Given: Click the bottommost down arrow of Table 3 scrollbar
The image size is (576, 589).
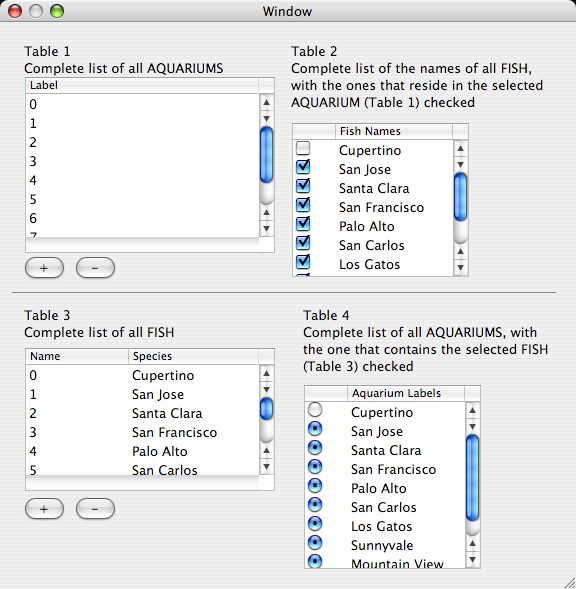Looking at the screenshot, I should click(x=266, y=467).
